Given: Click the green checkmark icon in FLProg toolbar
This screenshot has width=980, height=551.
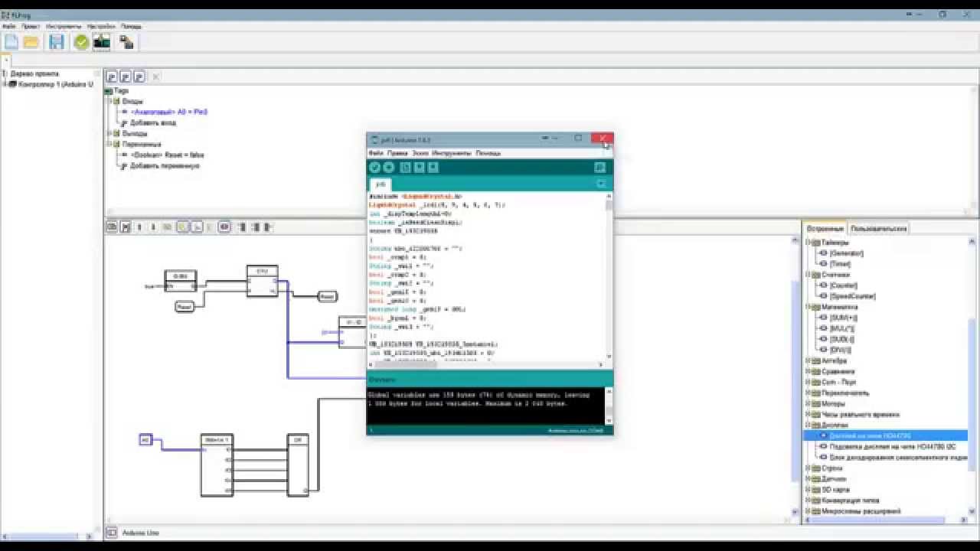Looking at the screenshot, I should tap(81, 42).
